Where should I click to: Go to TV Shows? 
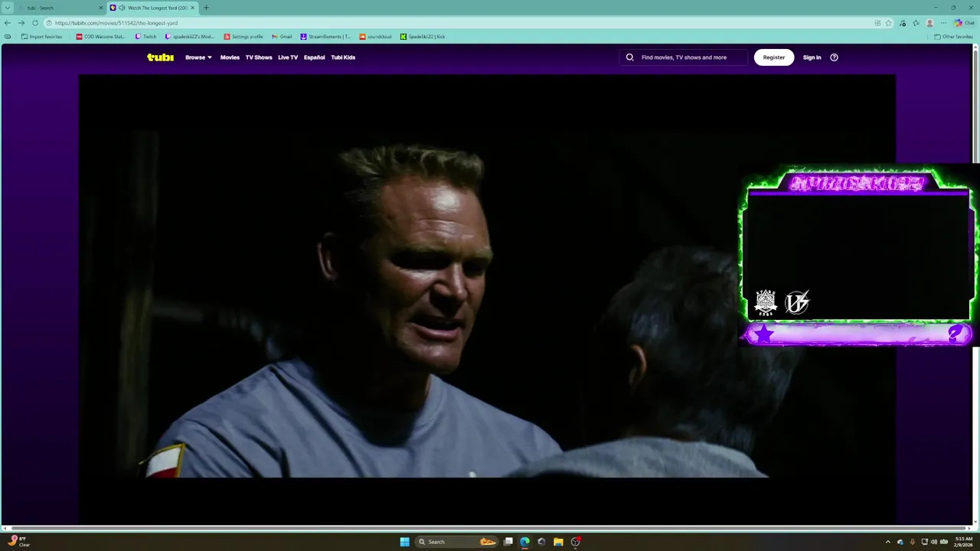click(259, 57)
